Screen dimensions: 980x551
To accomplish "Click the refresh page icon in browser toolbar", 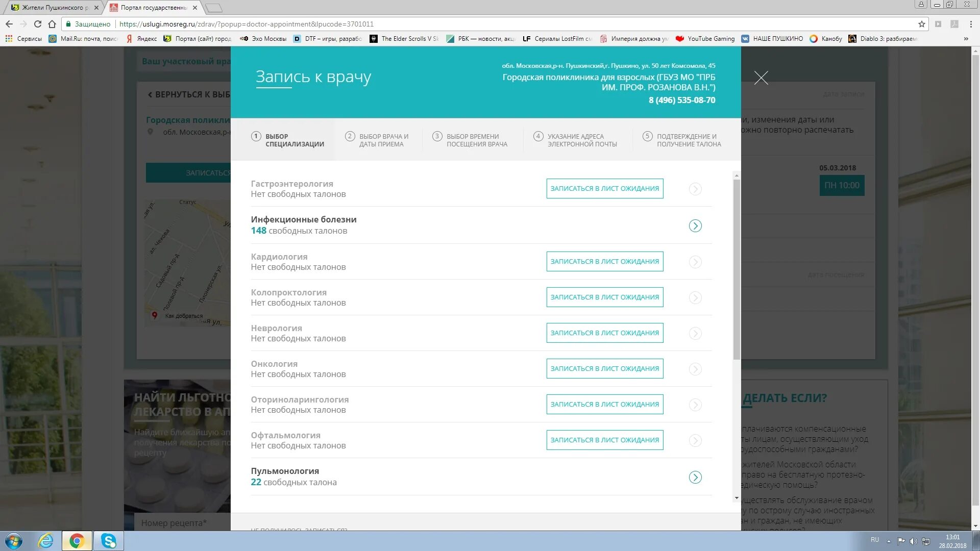I will [x=38, y=23].
